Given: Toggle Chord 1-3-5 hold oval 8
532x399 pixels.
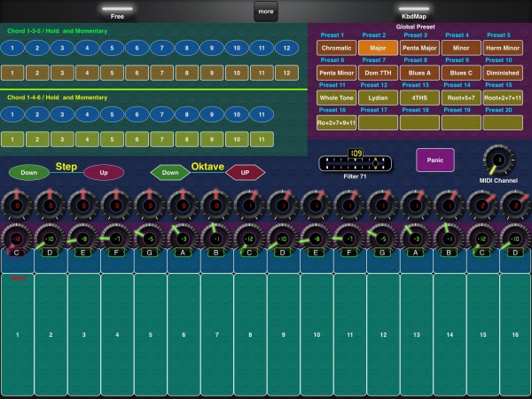Looking at the screenshot, I should 186,48.
